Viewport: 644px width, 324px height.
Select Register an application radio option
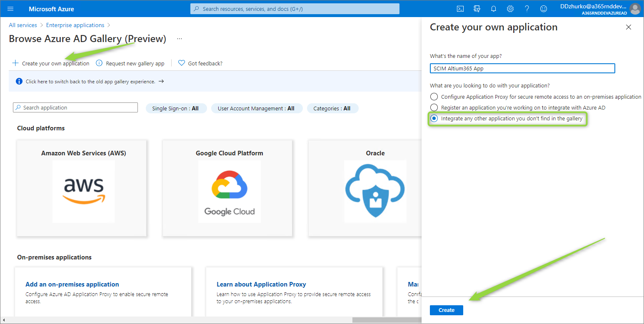[x=434, y=107]
